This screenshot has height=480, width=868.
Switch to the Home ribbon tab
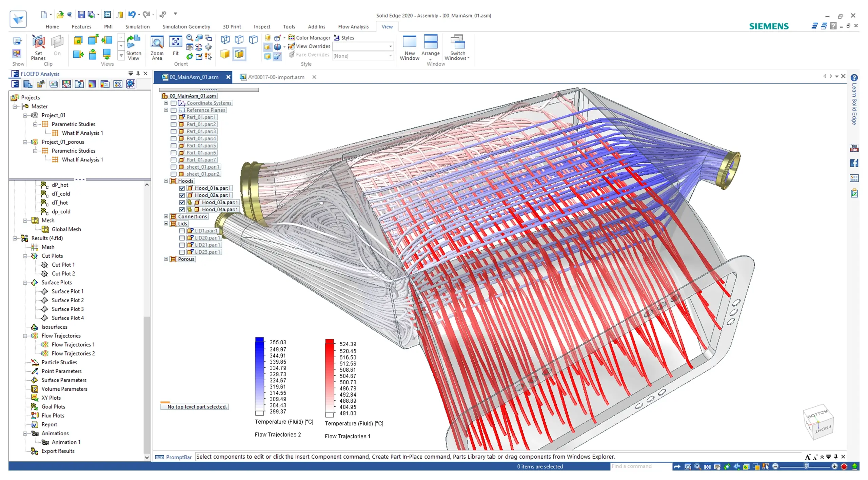52,26
